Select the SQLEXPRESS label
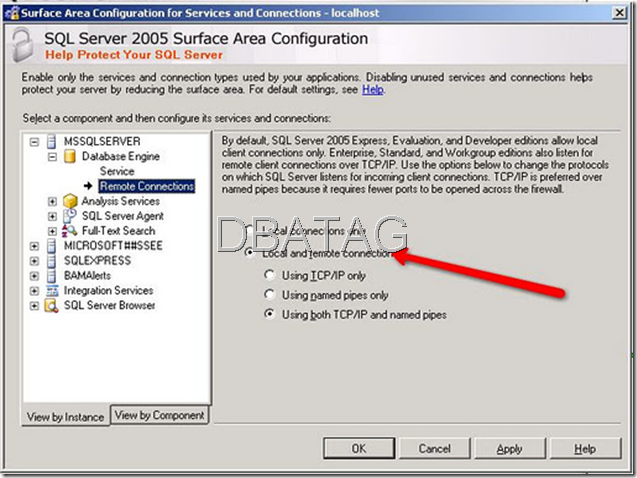Viewport: 637px width, 478px height. [97, 261]
